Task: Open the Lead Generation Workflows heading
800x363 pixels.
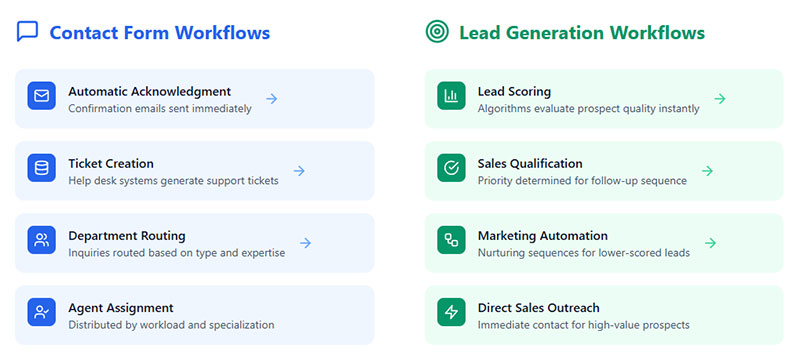Action: point(582,33)
